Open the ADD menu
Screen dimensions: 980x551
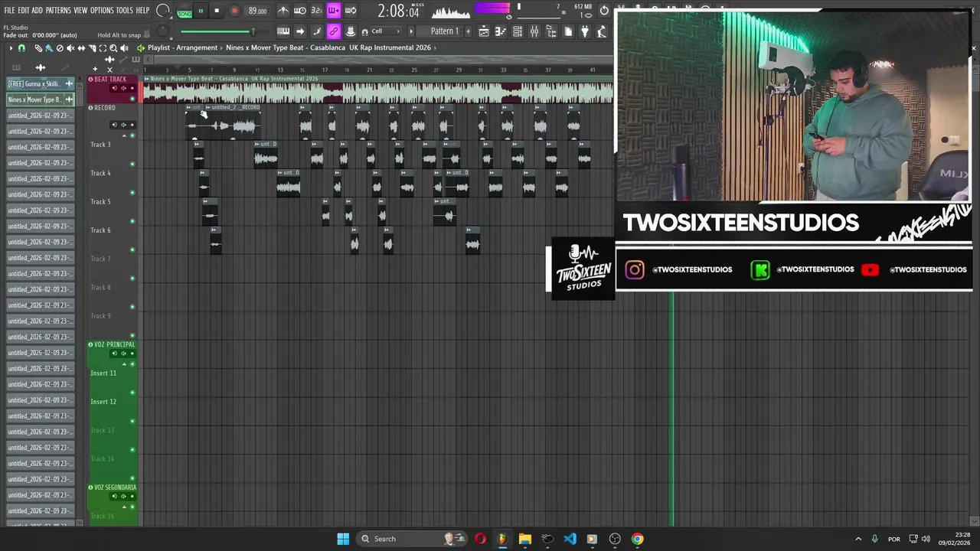pos(37,10)
